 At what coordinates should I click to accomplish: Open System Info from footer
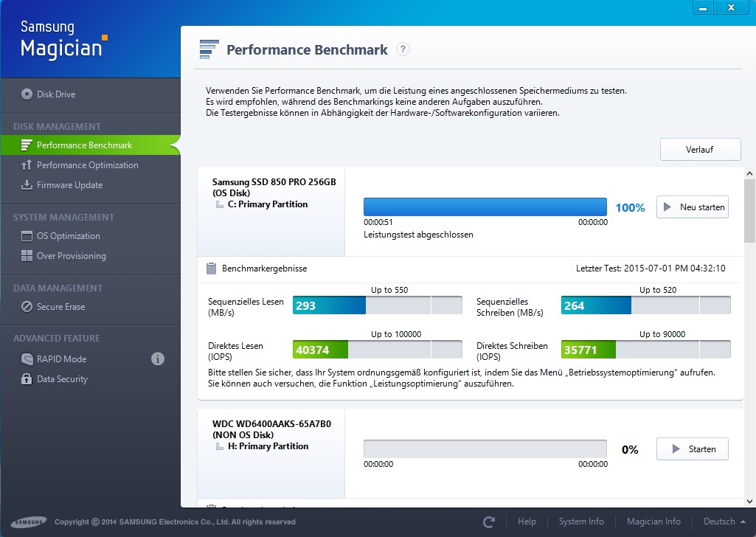pos(581,522)
